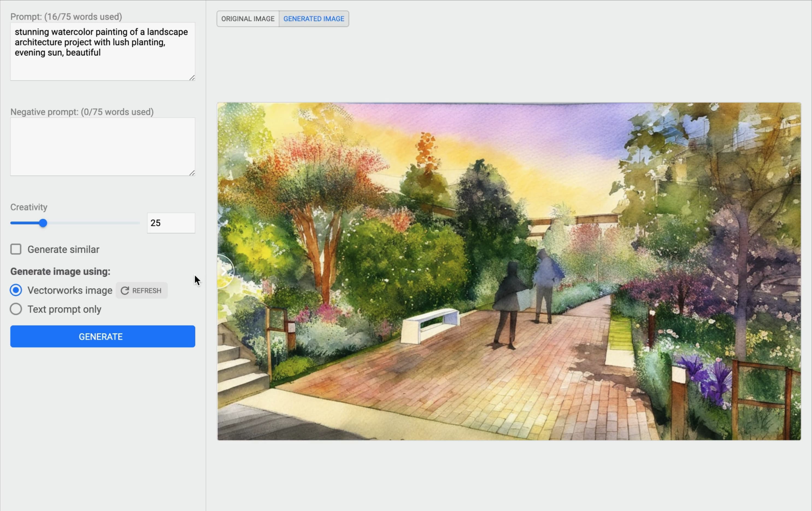Select the Vectorworks image radio button

[x=16, y=290]
